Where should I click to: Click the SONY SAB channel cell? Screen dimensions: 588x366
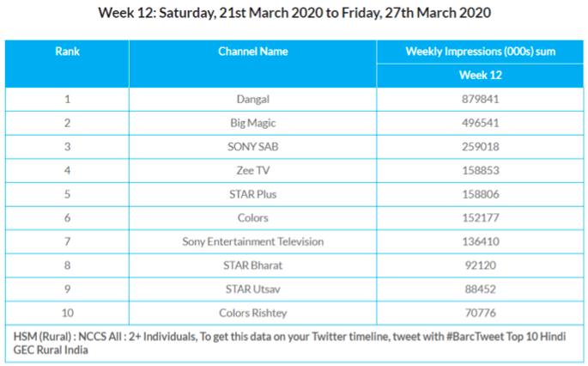[252, 147]
